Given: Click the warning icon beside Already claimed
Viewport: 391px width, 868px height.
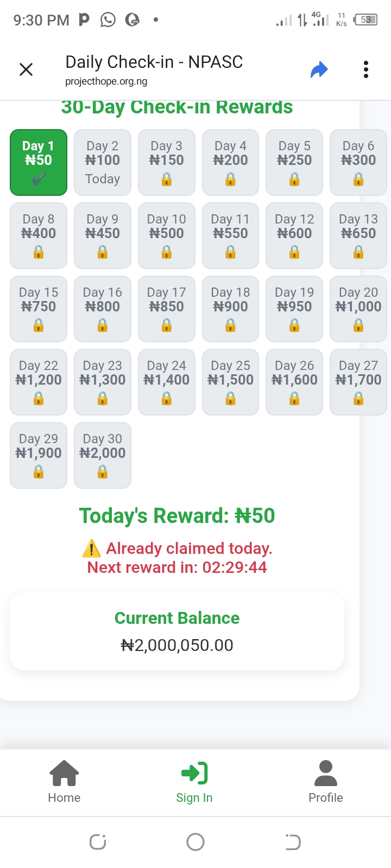Looking at the screenshot, I should click(x=91, y=548).
